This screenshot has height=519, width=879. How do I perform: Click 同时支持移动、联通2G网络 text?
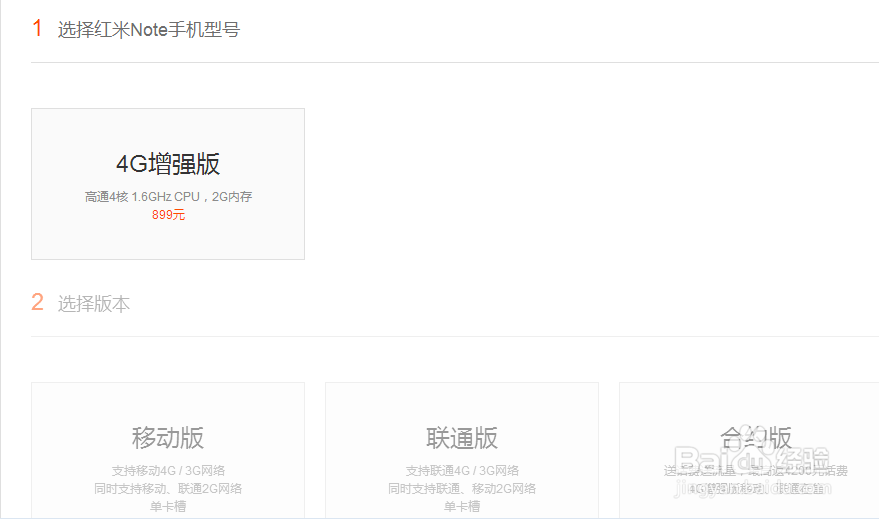click(168, 489)
